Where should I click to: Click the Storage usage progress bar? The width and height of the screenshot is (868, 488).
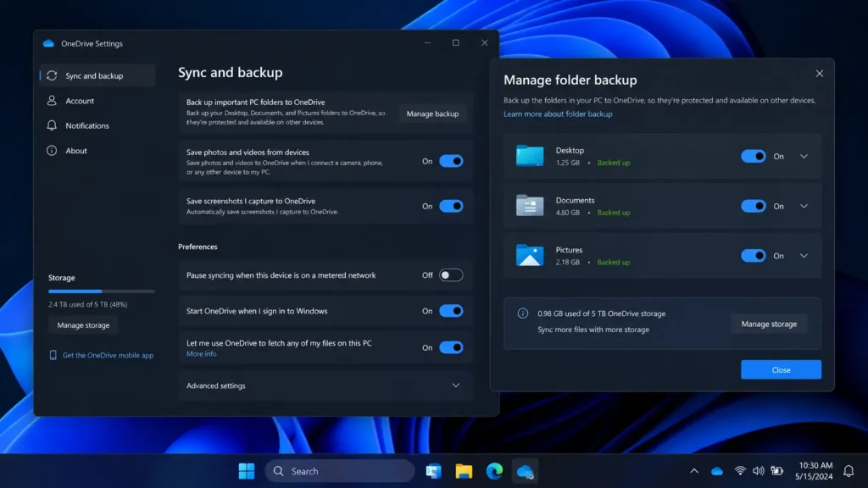(102, 291)
